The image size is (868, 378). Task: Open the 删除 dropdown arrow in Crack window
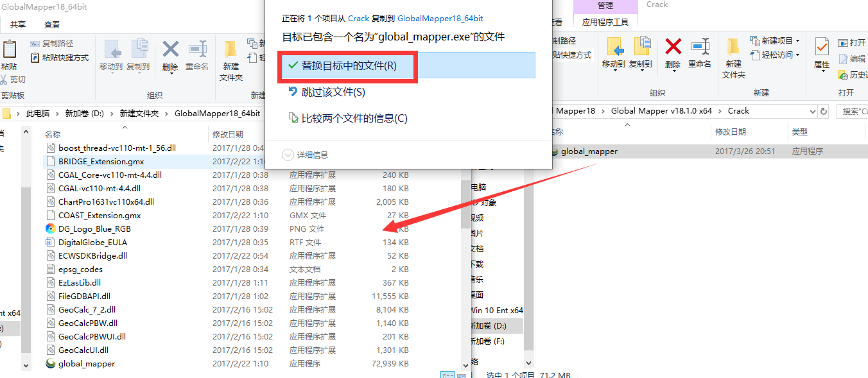coord(673,70)
